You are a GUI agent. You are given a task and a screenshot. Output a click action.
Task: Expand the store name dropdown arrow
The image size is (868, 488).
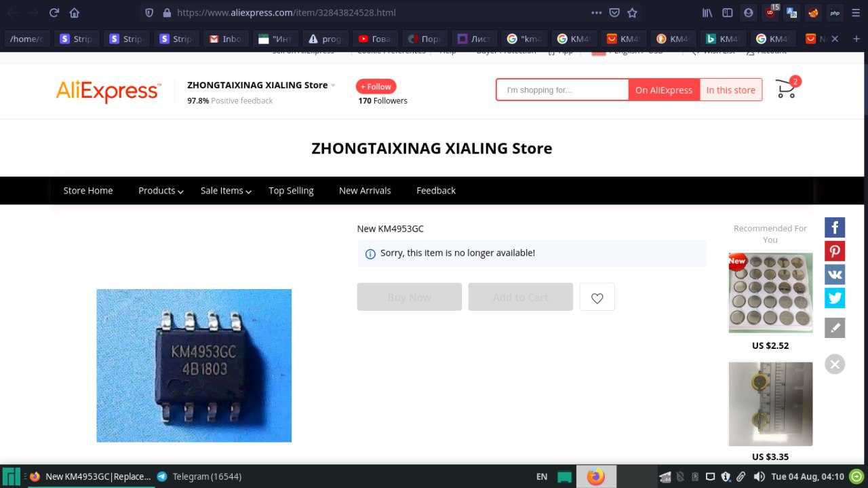pos(333,86)
